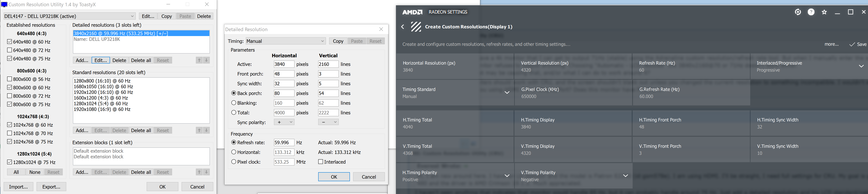
Task: Click the Vertical Resolution (px) tile
Action: click(x=573, y=66)
